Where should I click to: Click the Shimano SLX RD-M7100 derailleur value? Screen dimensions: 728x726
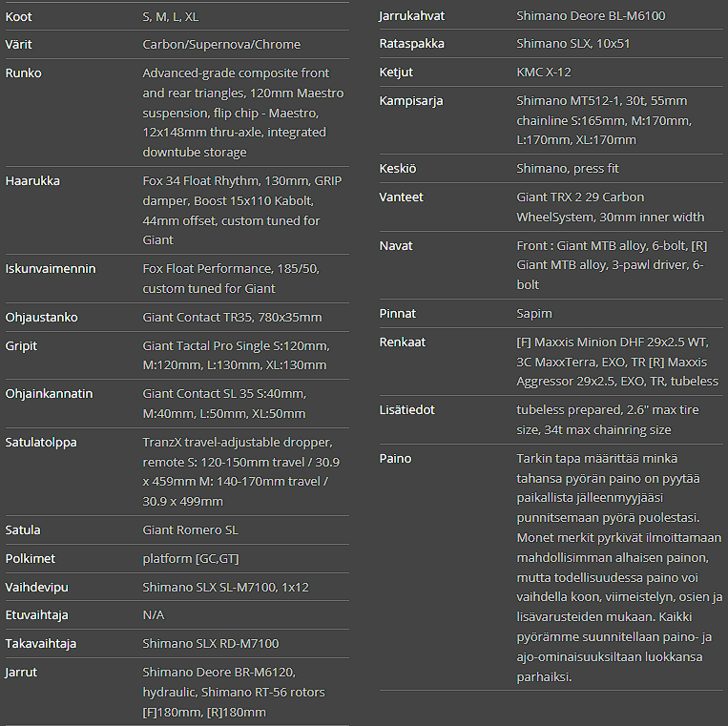[211, 644]
